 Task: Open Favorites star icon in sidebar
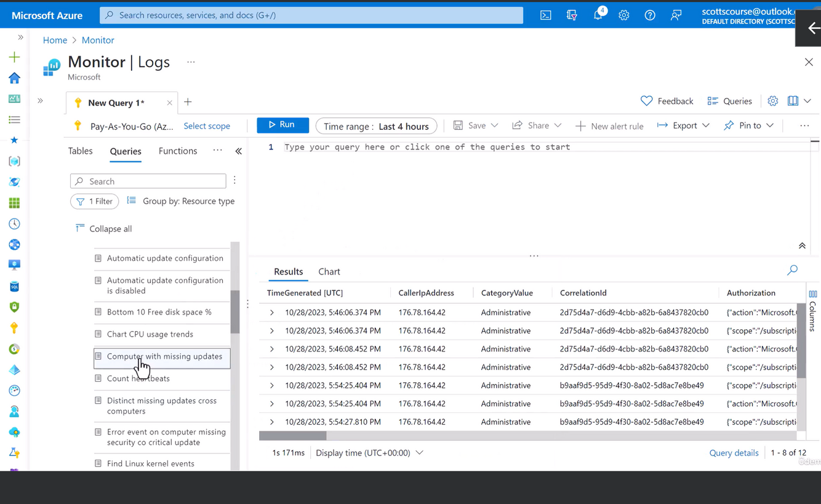pyautogui.click(x=14, y=140)
